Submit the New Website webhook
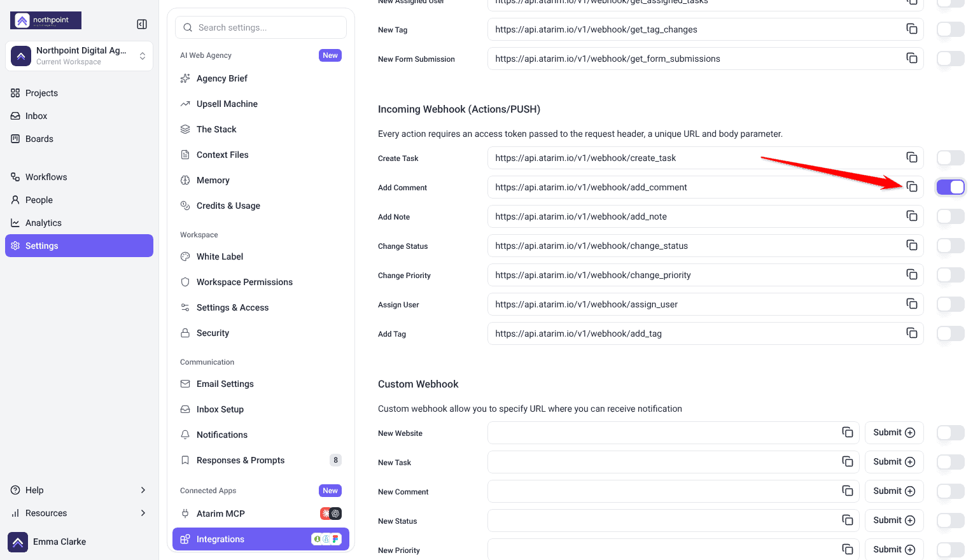980x560 pixels. click(894, 433)
